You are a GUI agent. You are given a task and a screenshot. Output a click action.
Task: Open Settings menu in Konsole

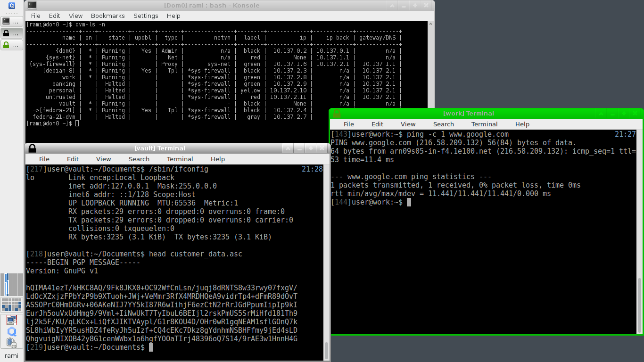click(146, 16)
